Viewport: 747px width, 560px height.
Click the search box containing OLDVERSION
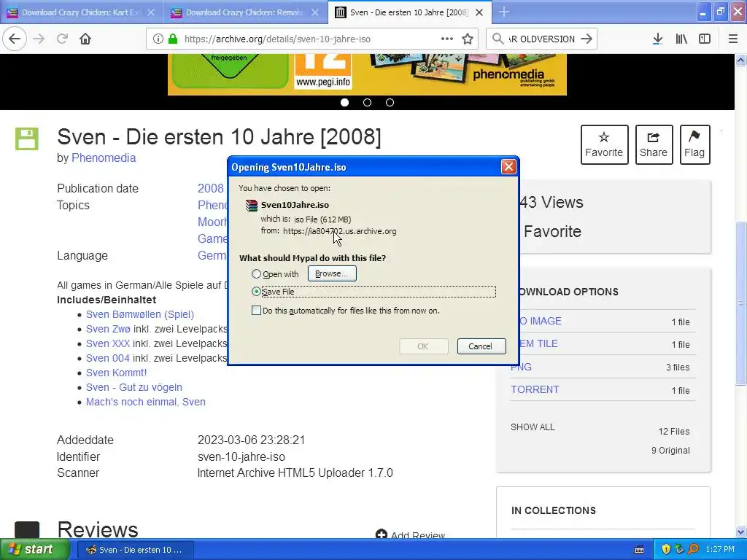(541, 39)
